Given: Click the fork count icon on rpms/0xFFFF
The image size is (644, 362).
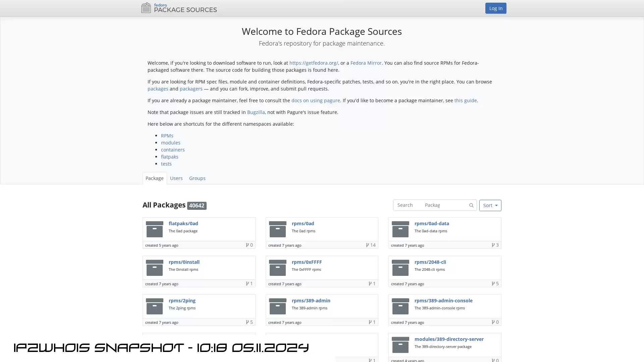Looking at the screenshot, I should pyautogui.click(x=370, y=284).
